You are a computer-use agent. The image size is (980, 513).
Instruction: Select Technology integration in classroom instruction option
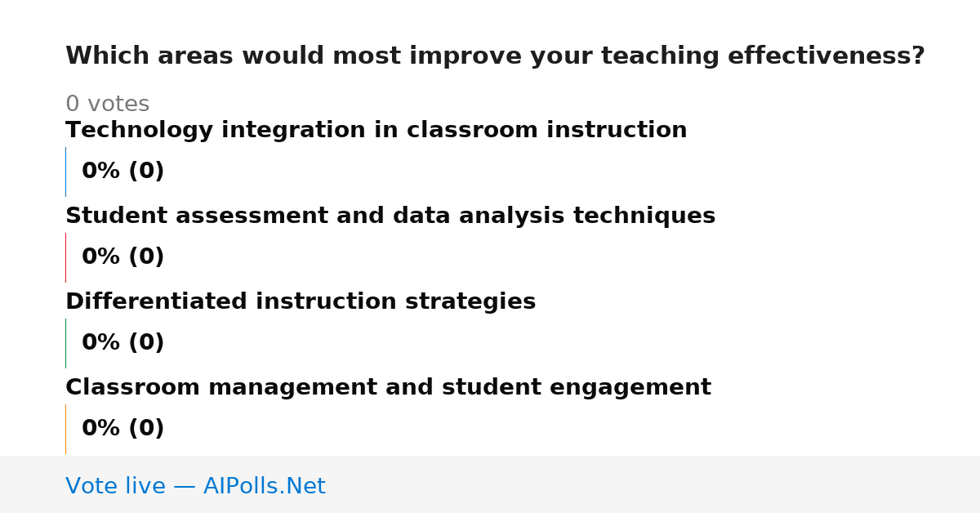point(376,130)
